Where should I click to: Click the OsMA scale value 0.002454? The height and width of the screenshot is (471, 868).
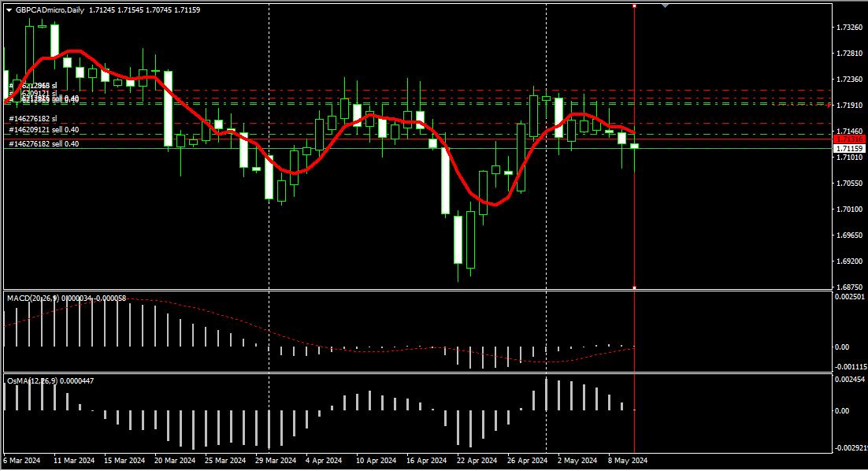(x=849, y=380)
